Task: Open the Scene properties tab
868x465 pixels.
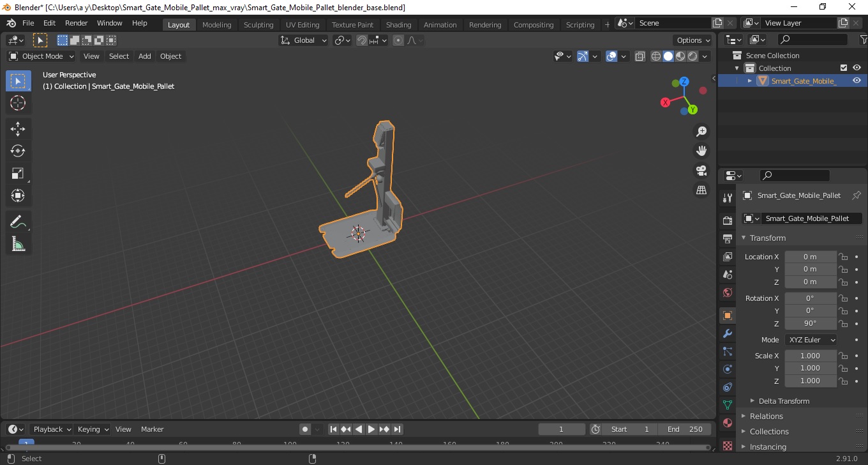Action: point(727,275)
